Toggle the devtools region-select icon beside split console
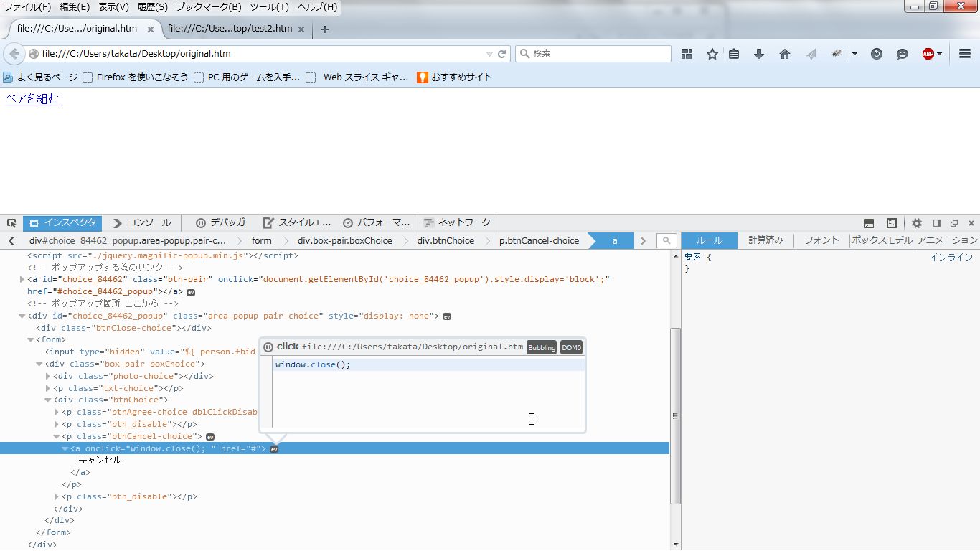The image size is (980, 551). pyautogui.click(x=892, y=223)
